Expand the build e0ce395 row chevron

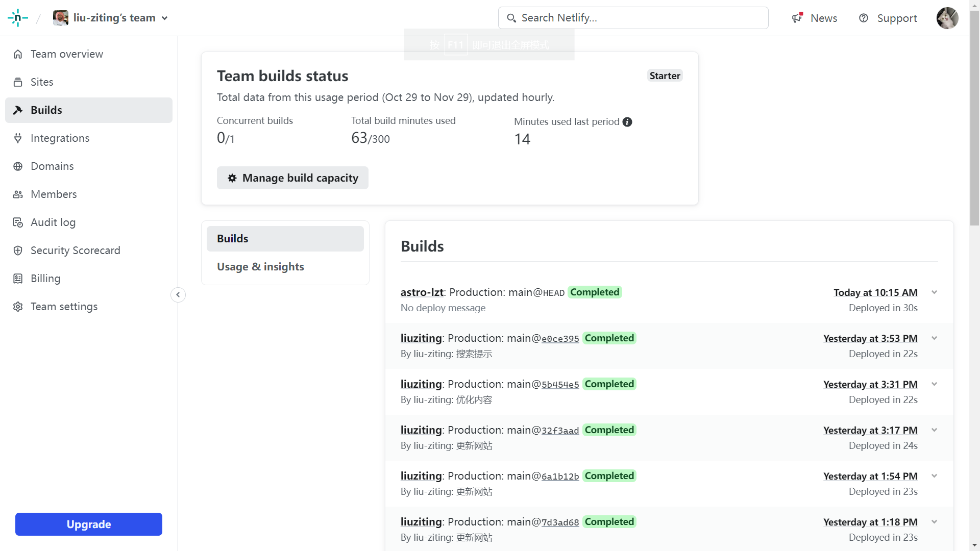934,338
